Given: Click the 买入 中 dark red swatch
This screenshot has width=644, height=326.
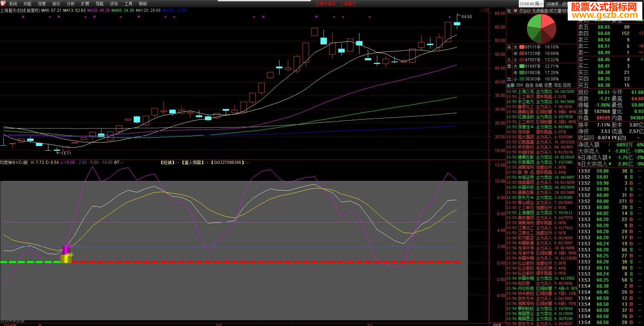Looking at the screenshot, I should point(522,53).
